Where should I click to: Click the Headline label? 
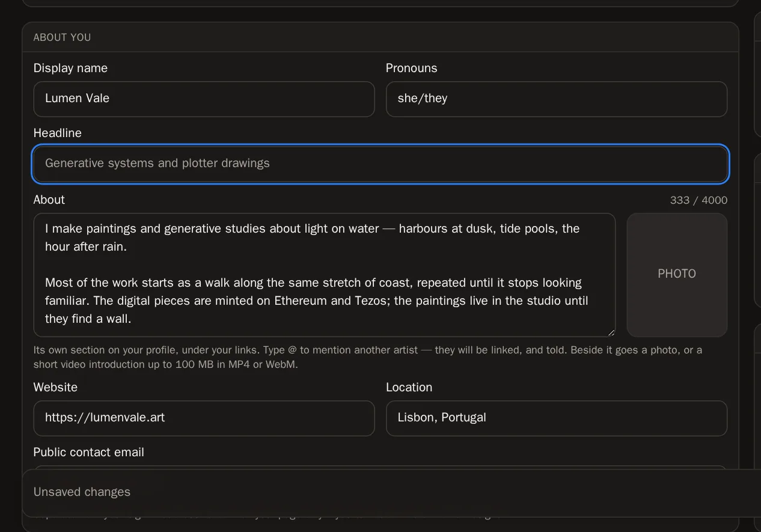58,133
